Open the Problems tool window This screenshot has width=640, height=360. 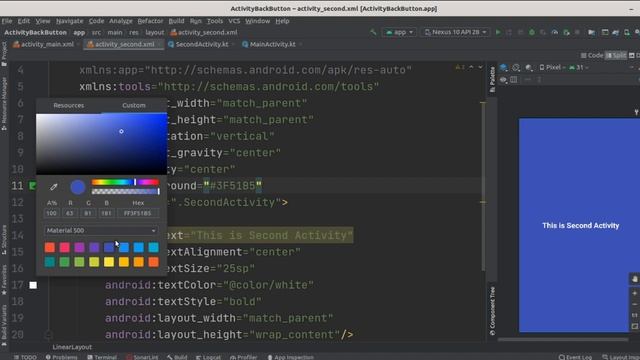pos(62,357)
